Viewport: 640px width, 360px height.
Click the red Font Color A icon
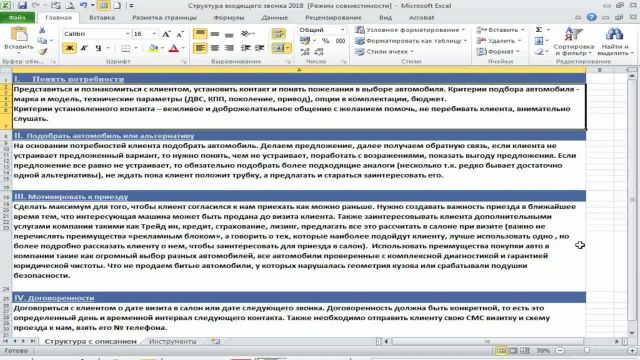[173, 48]
